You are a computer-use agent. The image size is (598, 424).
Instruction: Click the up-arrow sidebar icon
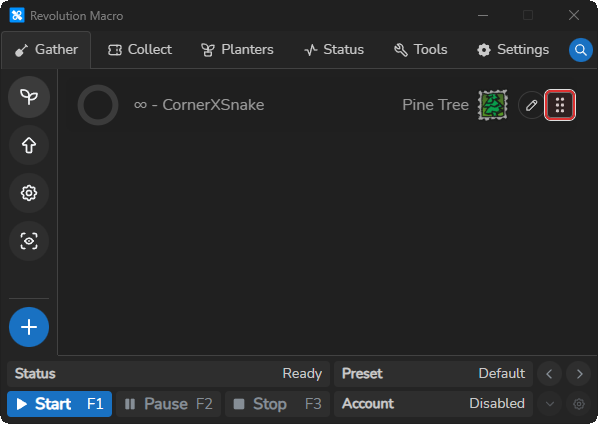pyautogui.click(x=29, y=145)
